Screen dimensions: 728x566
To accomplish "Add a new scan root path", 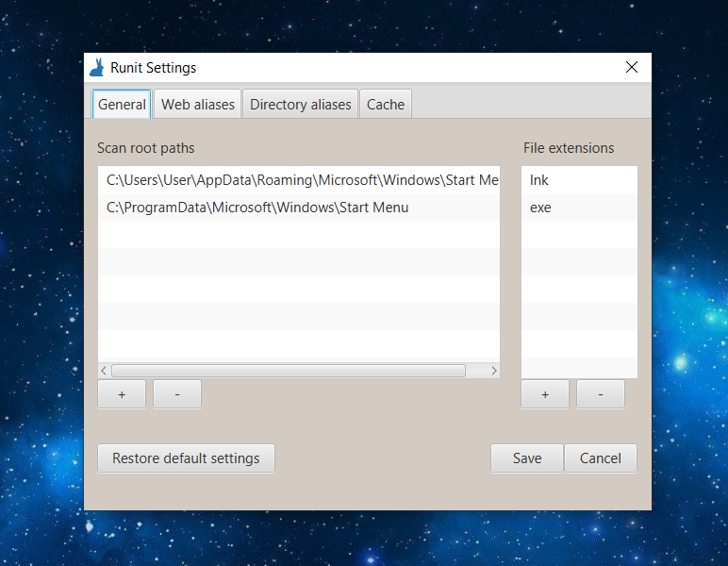I will point(122,394).
